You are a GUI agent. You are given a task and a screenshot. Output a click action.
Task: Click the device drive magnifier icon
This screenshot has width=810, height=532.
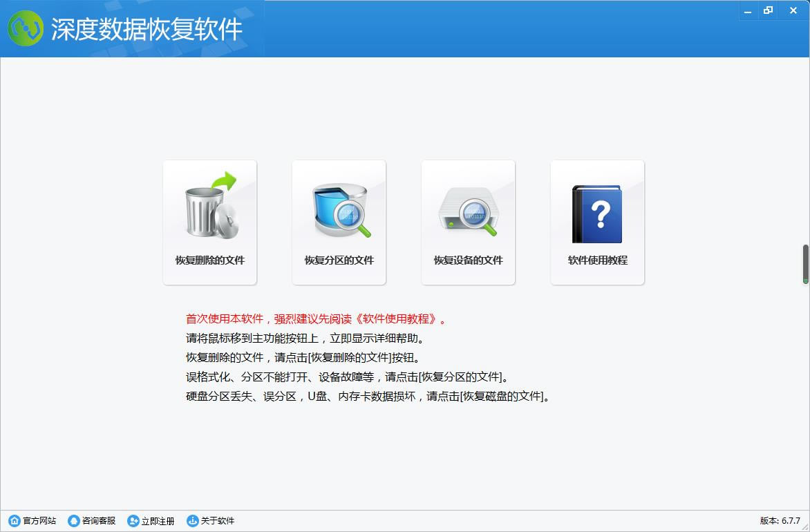point(468,212)
